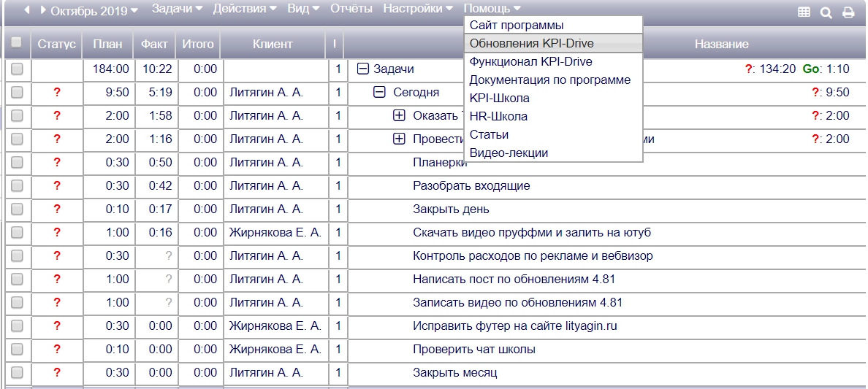Click status question mark for Сегодня row

[56, 93]
